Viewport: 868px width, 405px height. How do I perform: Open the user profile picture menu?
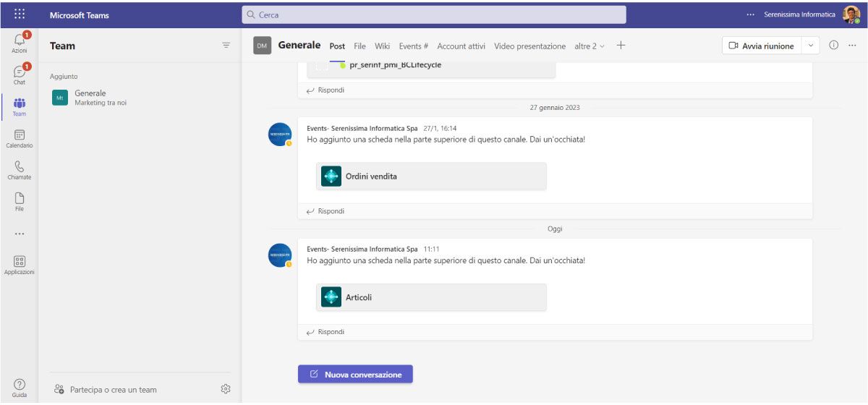(x=851, y=14)
